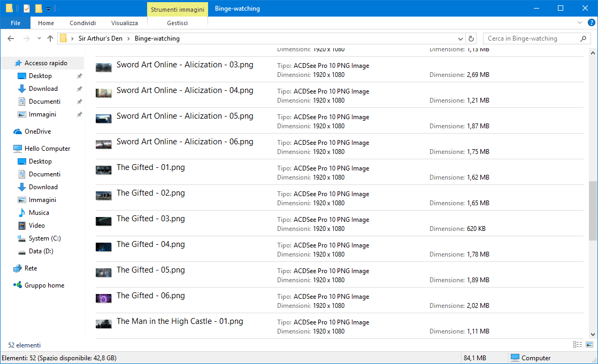Image resolution: width=598 pixels, height=364 pixels.
Task: Refresh the Binge-watching folder view
Action: pos(471,38)
